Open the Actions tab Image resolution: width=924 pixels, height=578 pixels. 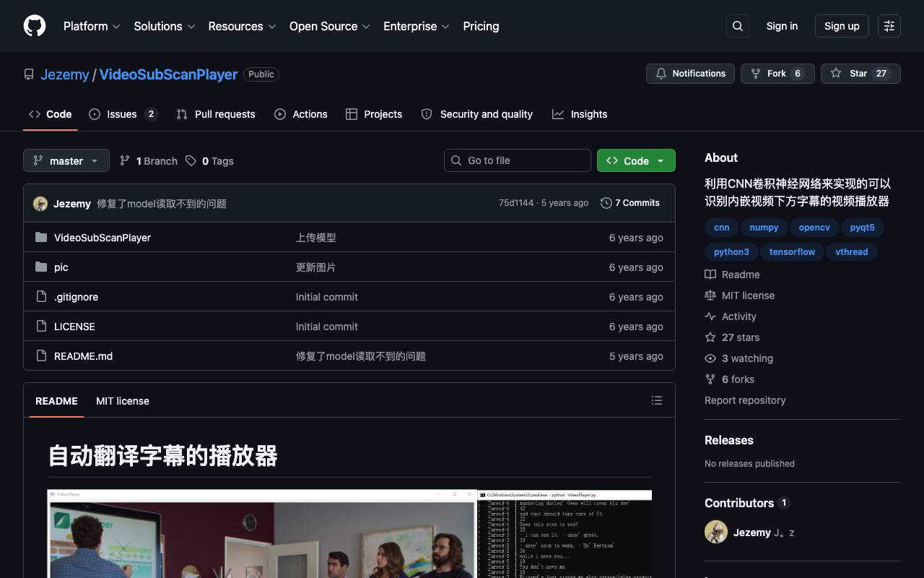(301, 114)
